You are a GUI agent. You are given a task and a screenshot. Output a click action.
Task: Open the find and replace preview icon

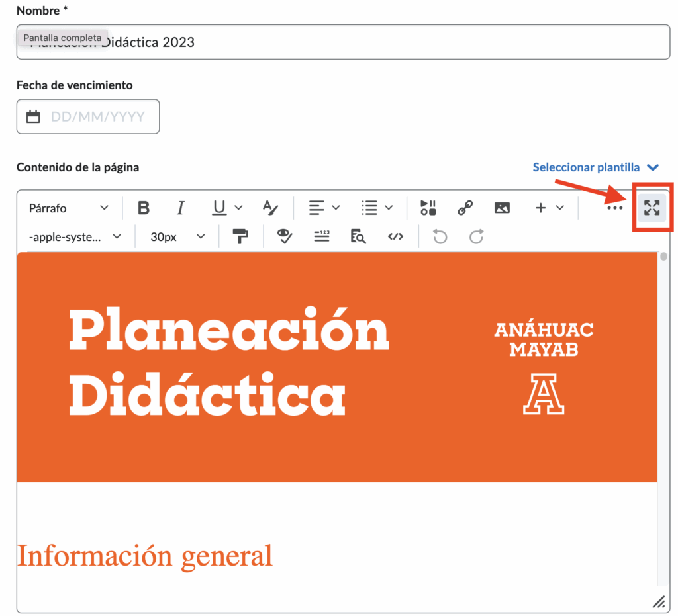coord(358,236)
